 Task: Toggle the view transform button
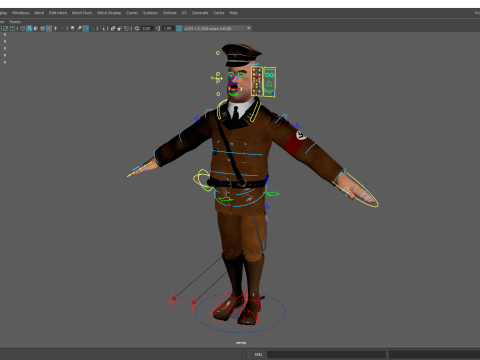click(x=179, y=28)
